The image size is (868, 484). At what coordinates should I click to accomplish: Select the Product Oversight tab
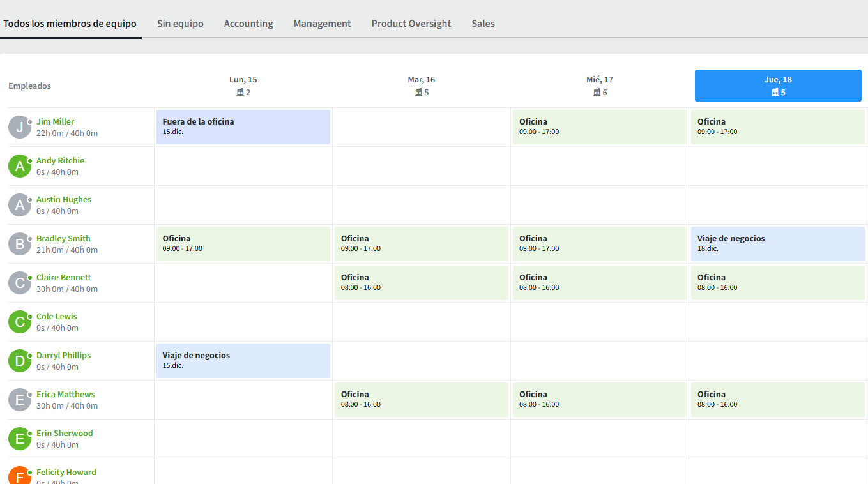411,24
